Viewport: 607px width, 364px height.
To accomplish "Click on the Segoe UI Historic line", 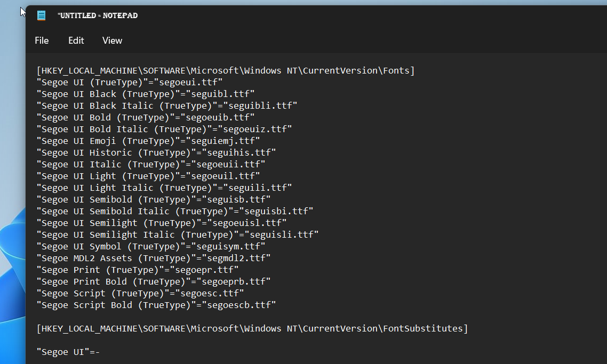I will (x=156, y=152).
